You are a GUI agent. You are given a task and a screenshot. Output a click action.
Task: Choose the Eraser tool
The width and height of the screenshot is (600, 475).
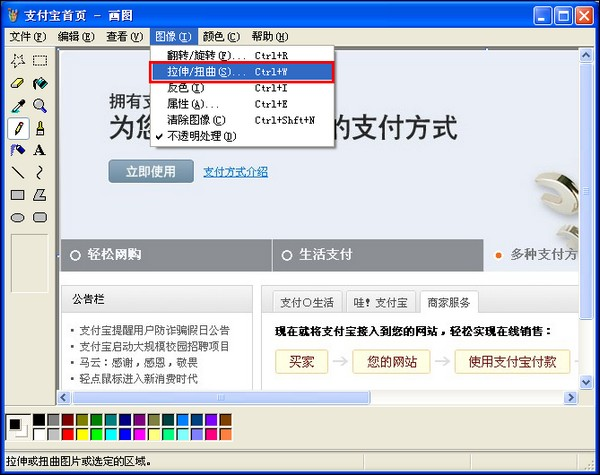coord(18,83)
